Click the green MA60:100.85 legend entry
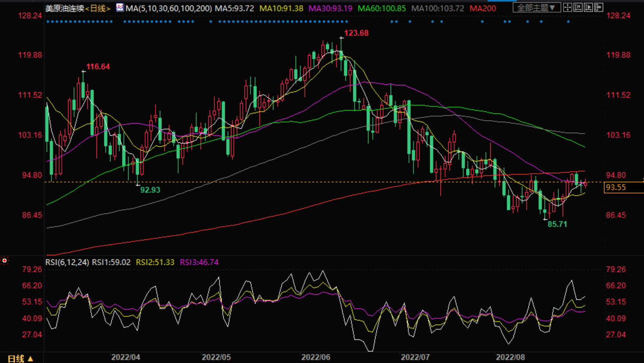The width and height of the screenshot is (644, 363). pos(381,9)
